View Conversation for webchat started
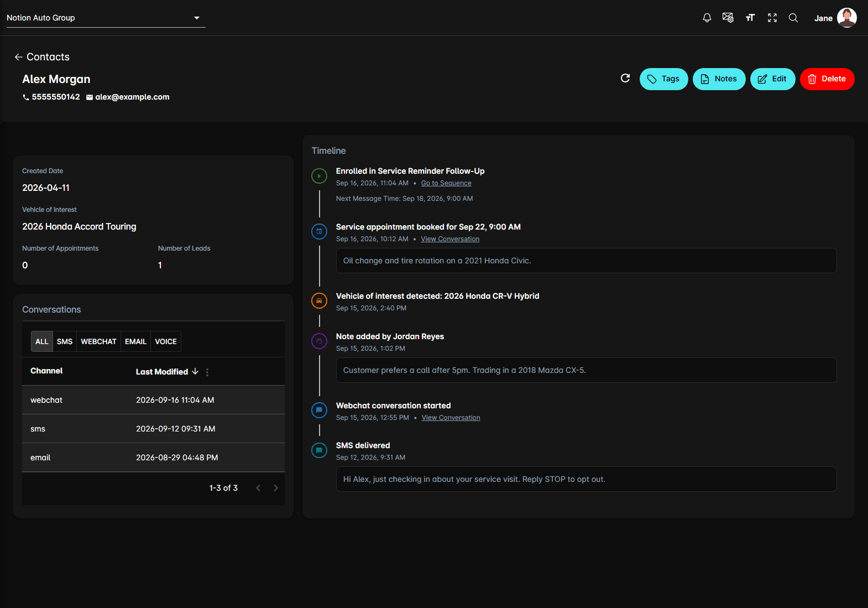The width and height of the screenshot is (868, 608). (451, 418)
